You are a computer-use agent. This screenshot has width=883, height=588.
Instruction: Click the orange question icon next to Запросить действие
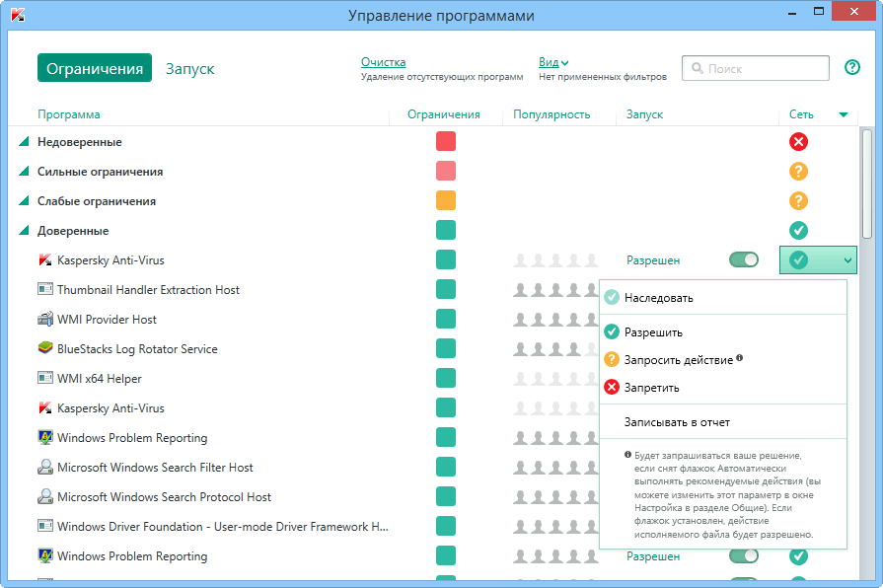point(612,359)
